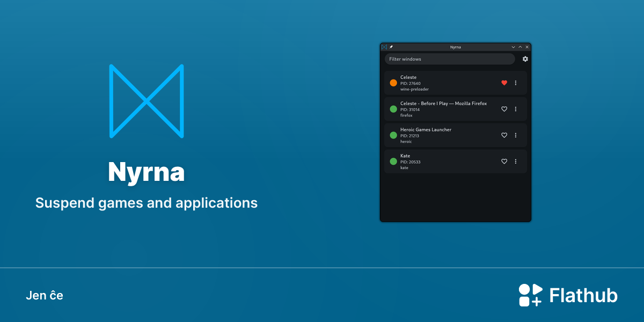
Task: Favorite Heroic Games Launcher heart icon
Action: (504, 135)
